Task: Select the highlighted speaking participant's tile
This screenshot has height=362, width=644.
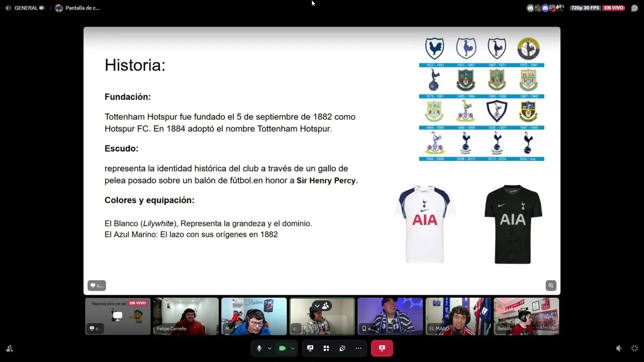Action: (322, 316)
